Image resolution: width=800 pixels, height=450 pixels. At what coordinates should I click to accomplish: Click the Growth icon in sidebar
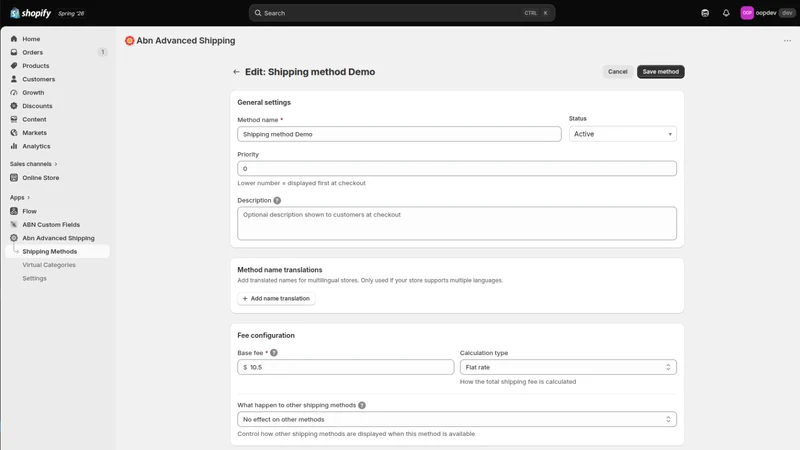tap(14, 92)
